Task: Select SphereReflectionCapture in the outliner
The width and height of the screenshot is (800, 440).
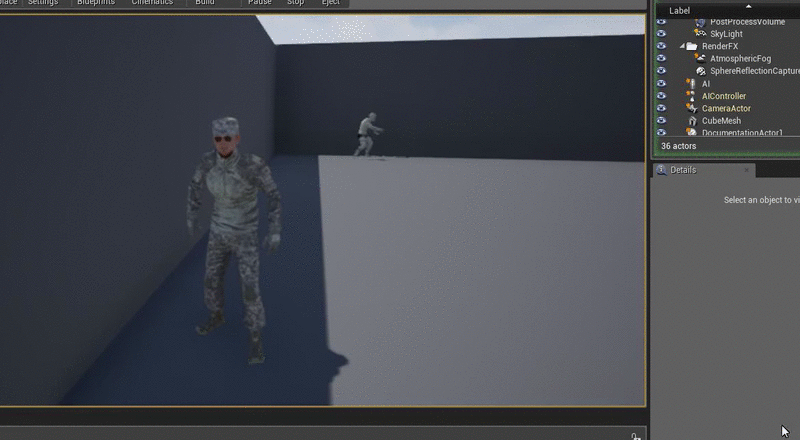Action: (x=755, y=71)
